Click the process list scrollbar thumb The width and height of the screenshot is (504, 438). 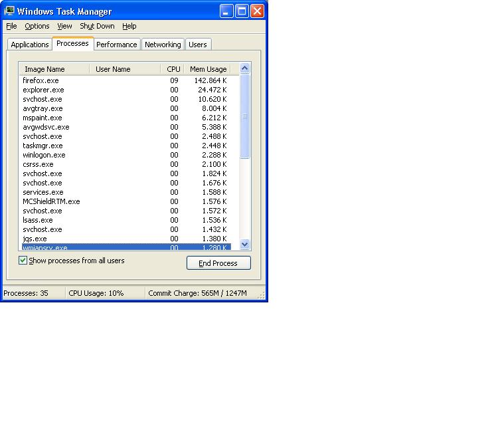click(244, 116)
